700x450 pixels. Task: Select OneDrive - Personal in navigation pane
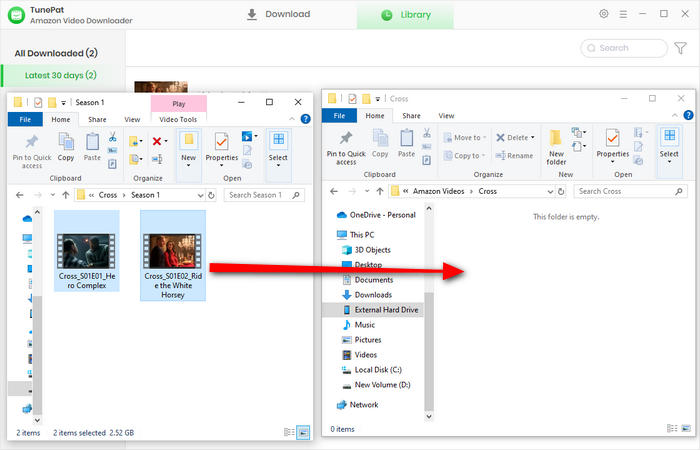click(377, 215)
